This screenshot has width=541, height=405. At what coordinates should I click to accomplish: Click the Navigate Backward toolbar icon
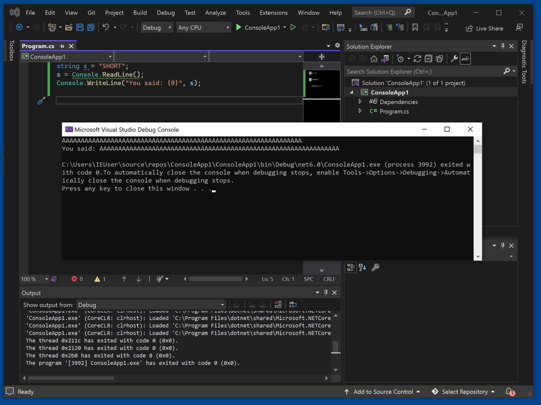coord(19,27)
